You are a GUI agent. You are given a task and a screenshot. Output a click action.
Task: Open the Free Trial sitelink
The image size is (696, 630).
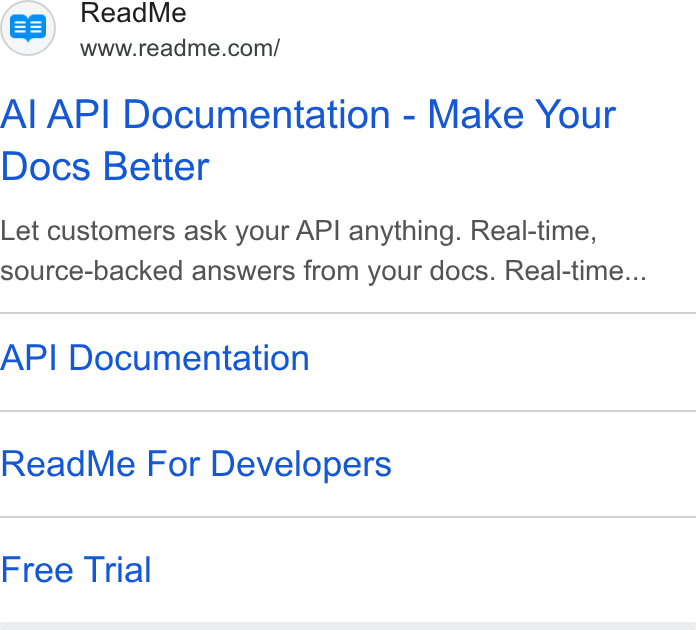(x=76, y=570)
